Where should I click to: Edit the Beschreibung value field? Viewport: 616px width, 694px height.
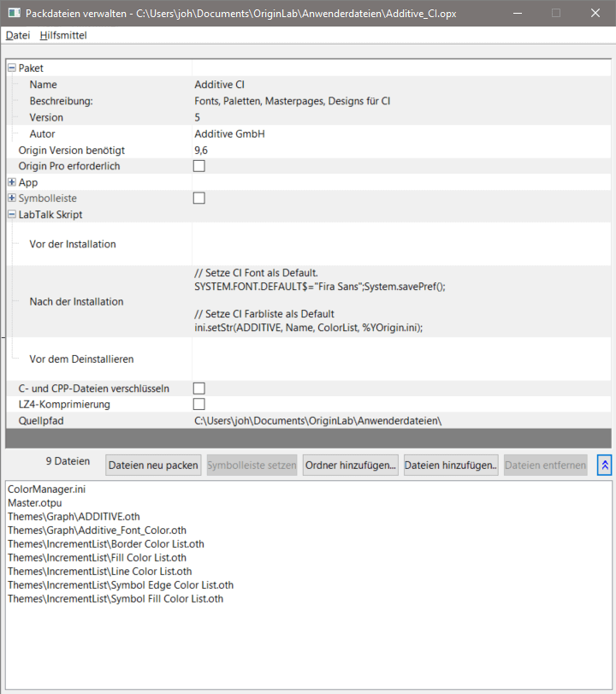click(401, 101)
